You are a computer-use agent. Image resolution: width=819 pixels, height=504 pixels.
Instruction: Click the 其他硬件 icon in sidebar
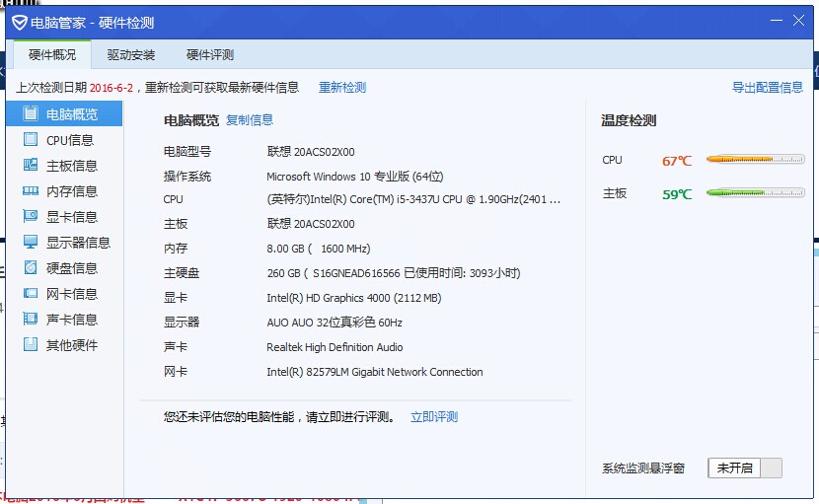[31, 345]
